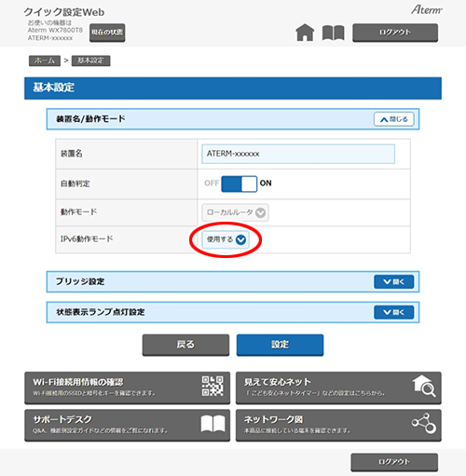This screenshot has height=476, width=466.
Task: Open 見えて安心ネット tile
Action: point(338,388)
